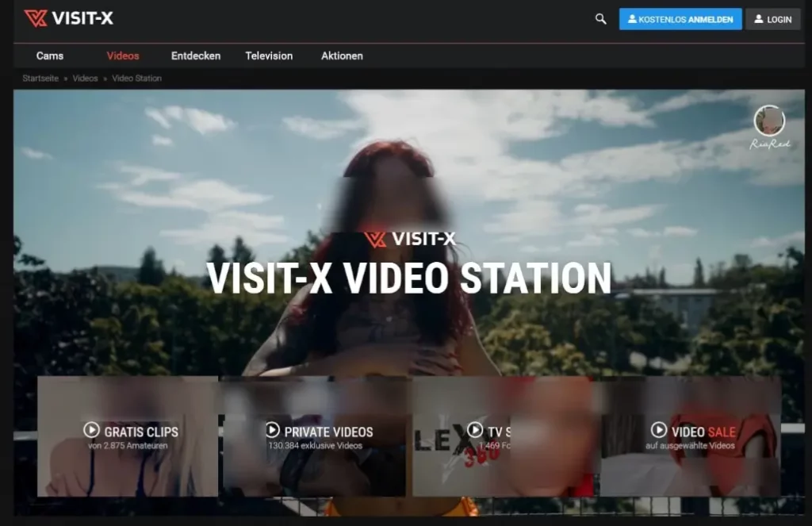Image resolution: width=812 pixels, height=526 pixels.
Task: Click Videos in the breadcrumb trail
Action: (84, 78)
